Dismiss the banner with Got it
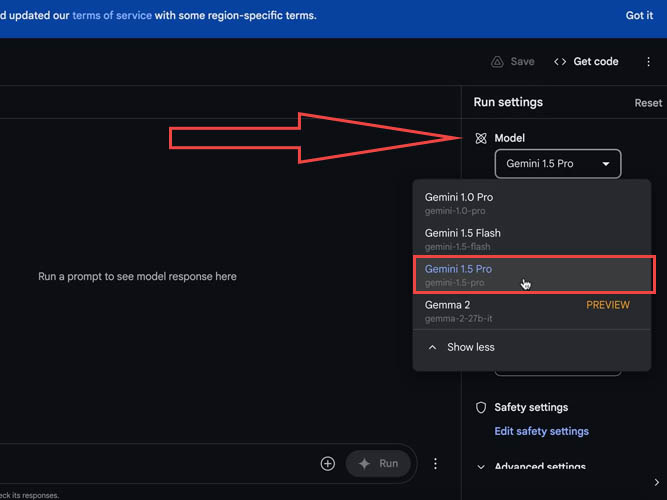The image size is (667, 500). (x=639, y=16)
